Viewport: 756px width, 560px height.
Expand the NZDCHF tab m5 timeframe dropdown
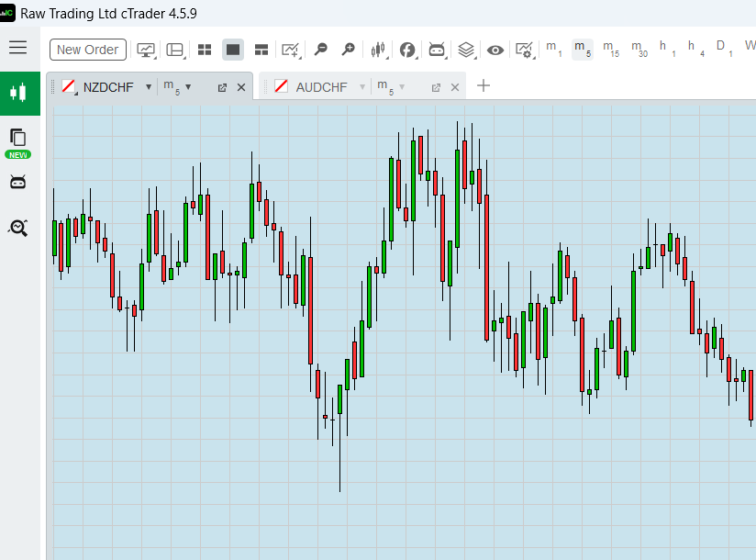pos(188,87)
